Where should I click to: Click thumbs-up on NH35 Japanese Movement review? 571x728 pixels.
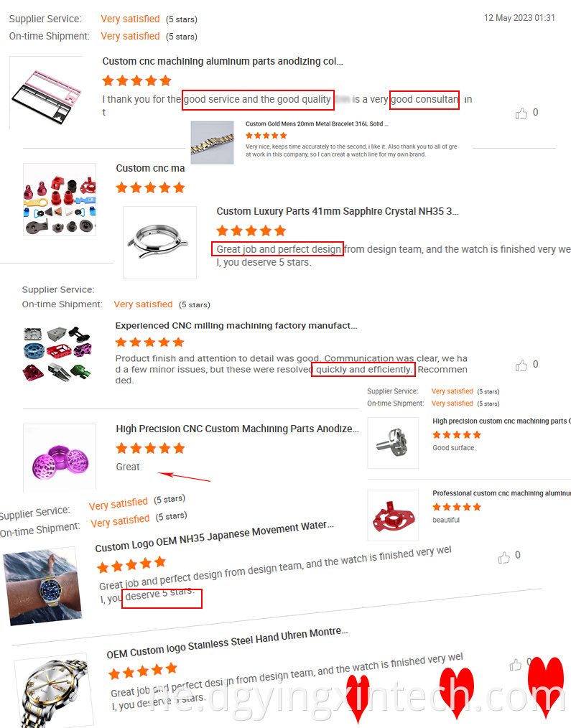pos(503,557)
